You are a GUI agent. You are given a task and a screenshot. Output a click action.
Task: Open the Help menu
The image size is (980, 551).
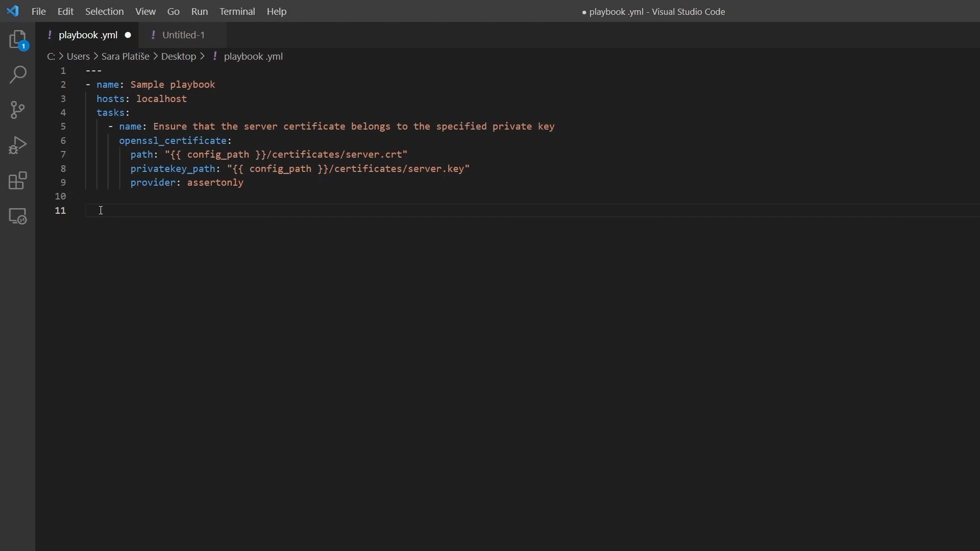pos(277,12)
